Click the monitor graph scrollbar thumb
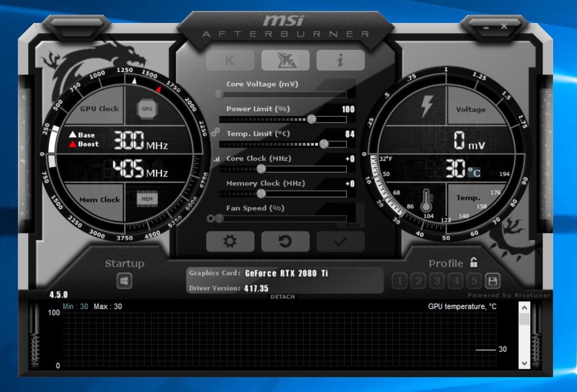Image resolution: width=577 pixels, height=392 pixels. [525, 319]
